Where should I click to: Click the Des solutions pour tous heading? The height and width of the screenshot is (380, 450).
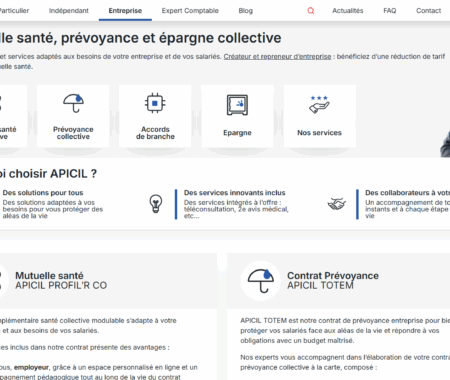[x=43, y=193]
